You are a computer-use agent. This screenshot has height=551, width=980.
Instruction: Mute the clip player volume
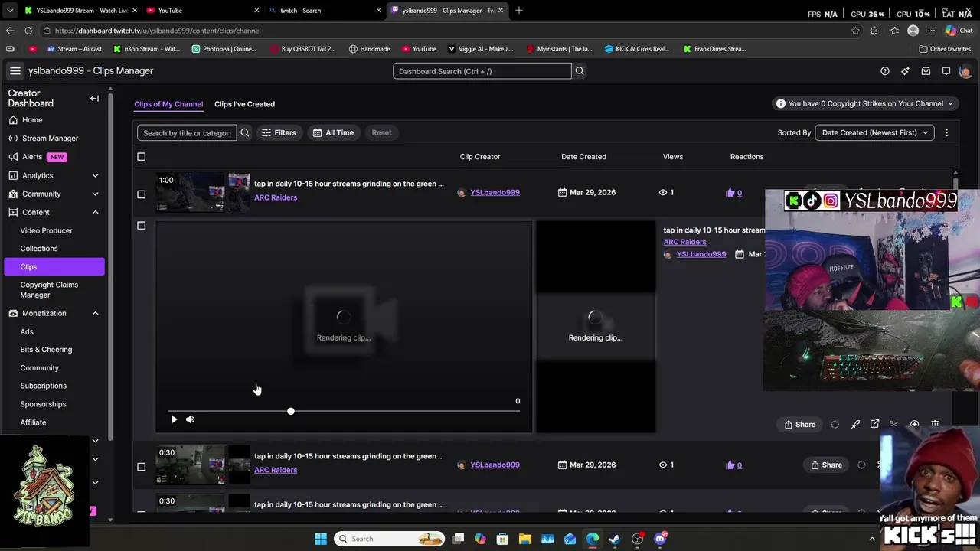tap(190, 419)
